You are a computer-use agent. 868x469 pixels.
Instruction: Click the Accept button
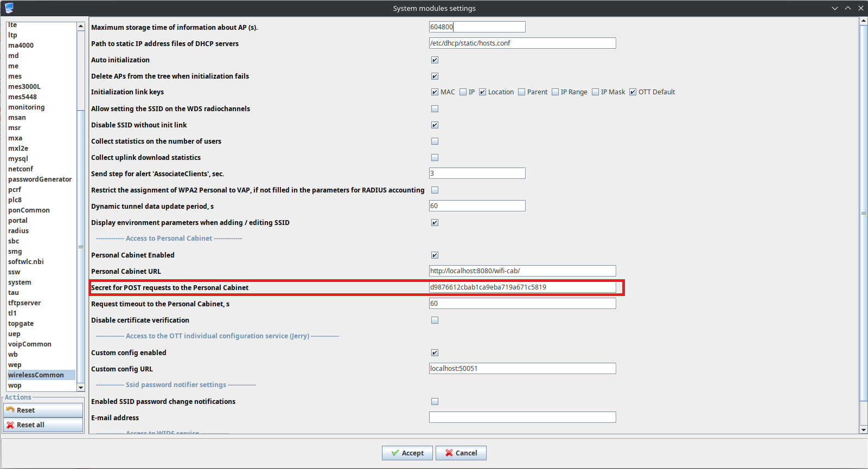point(407,453)
